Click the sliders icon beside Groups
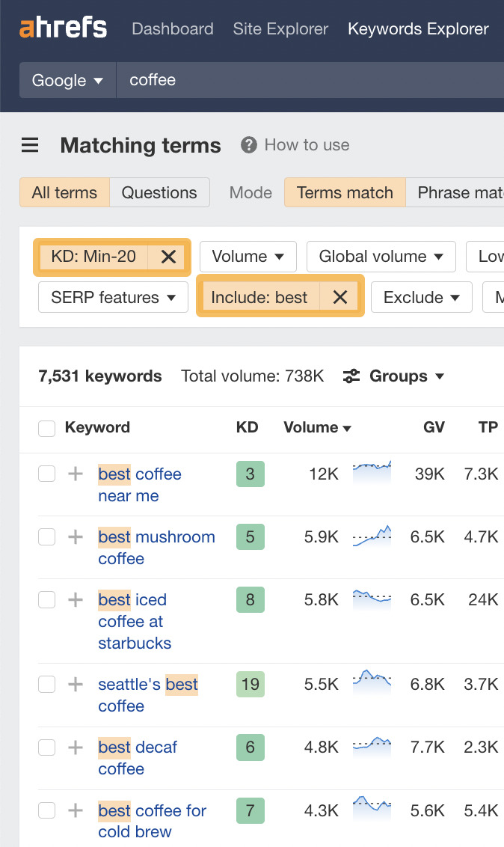 [x=351, y=376]
